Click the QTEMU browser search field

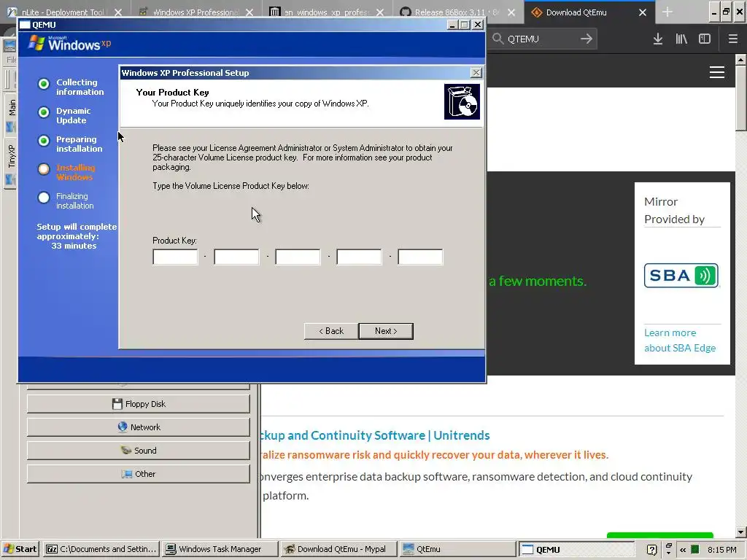coord(541,39)
